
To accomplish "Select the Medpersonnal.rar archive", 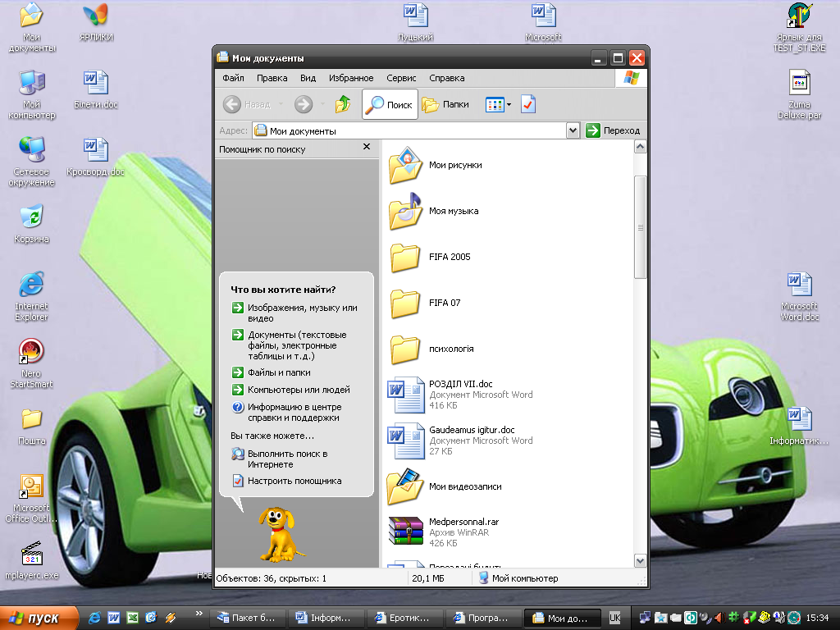I will click(x=444, y=532).
